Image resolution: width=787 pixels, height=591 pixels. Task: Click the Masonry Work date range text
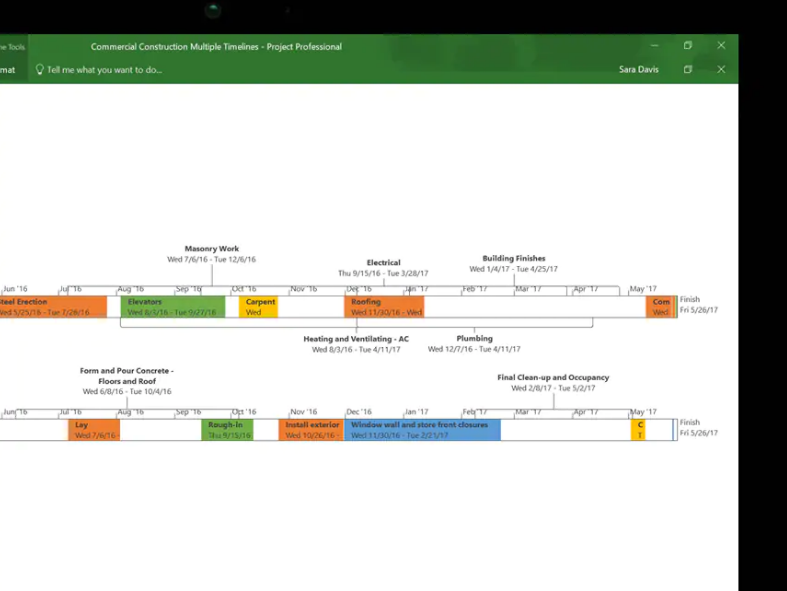[x=211, y=260]
